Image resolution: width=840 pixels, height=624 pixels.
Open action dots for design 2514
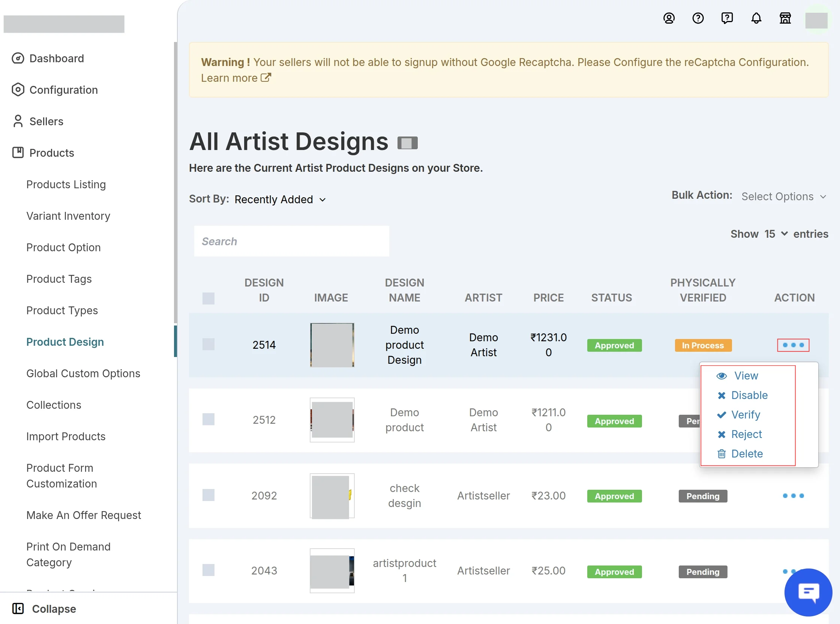tap(793, 345)
